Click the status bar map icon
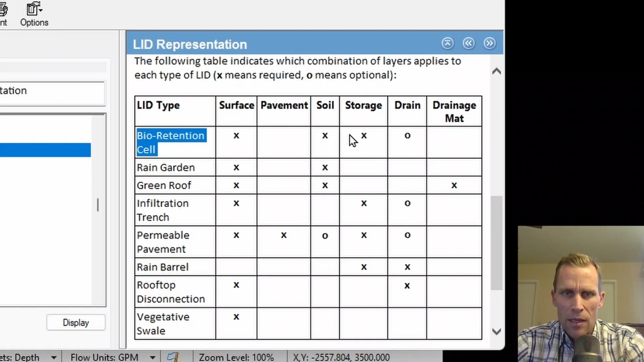This screenshot has width=644, height=362. click(173, 357)
